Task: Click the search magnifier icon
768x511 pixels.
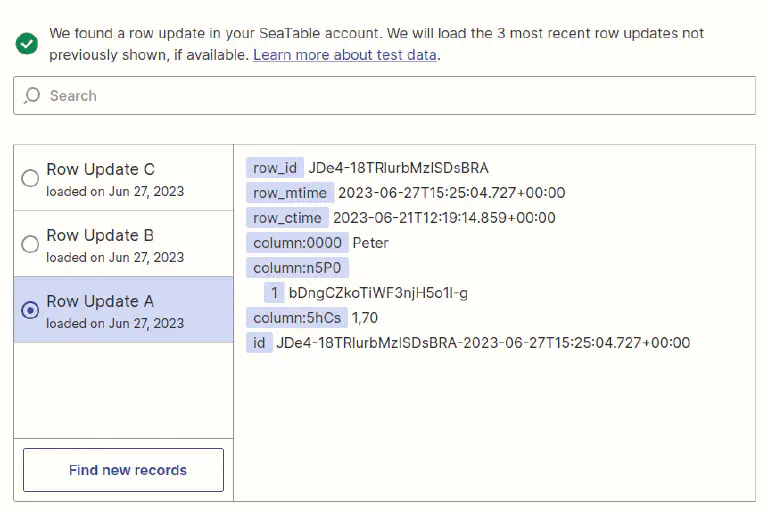Action: [33, 96]
